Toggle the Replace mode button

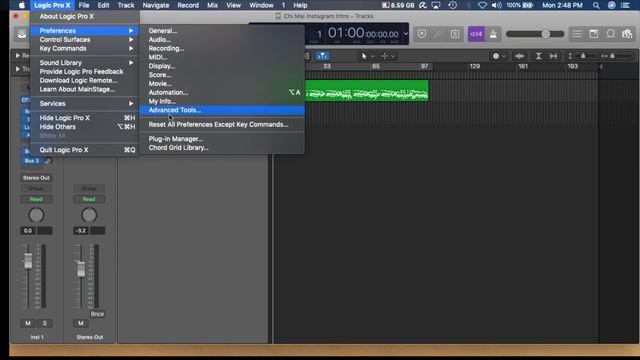point(422,34)
